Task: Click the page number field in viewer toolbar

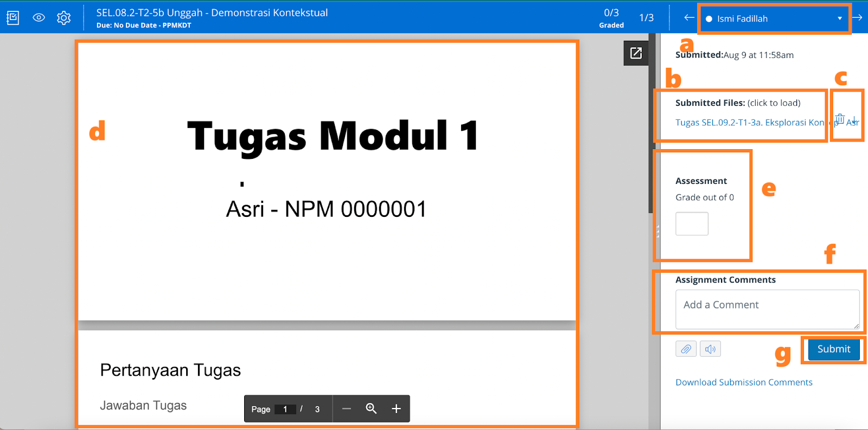Action: coord(285,409)
